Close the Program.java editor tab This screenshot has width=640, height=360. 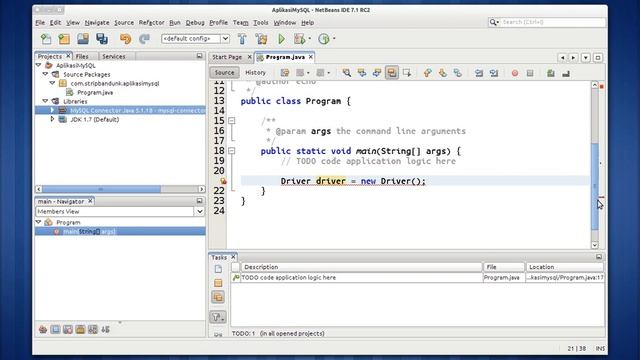coord(311,57)
